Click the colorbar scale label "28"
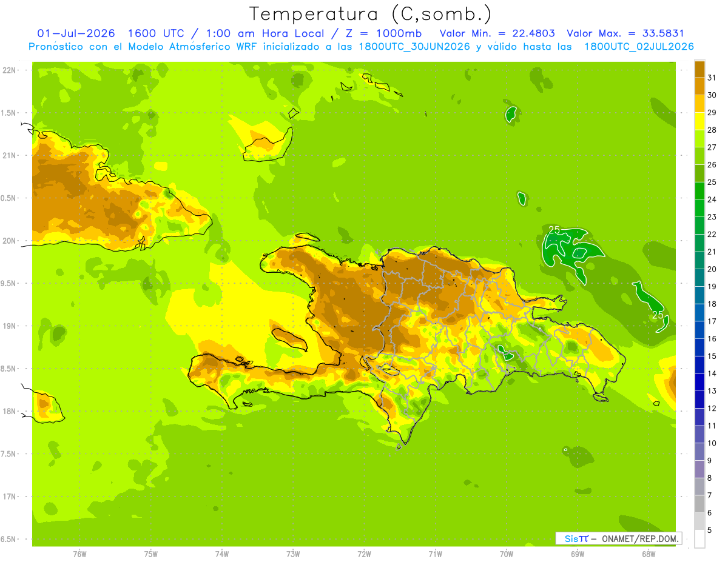Image resolution: width=728 pixels, height=562 pixels. click(x=712, y=129)
